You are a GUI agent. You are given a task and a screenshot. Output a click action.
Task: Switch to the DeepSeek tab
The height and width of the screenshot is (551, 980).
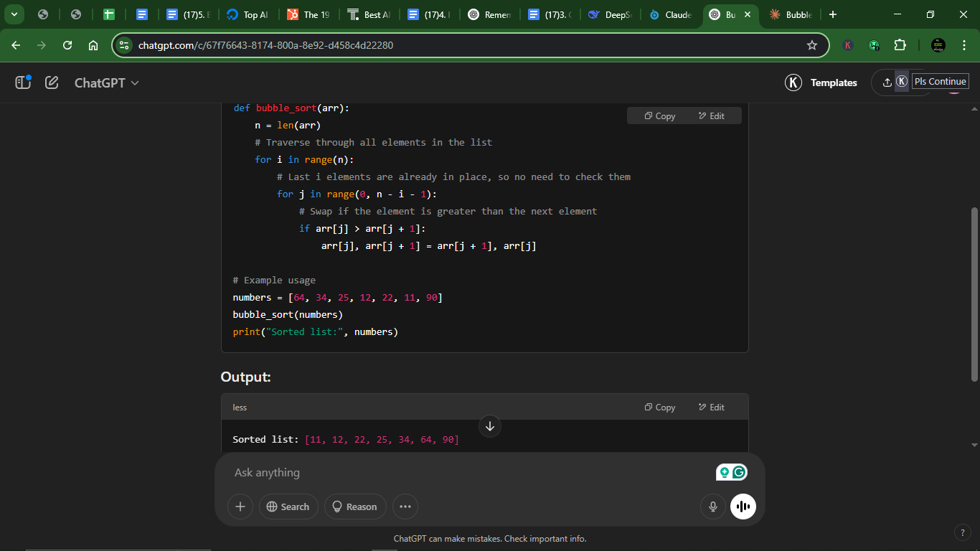click(611, 14)
